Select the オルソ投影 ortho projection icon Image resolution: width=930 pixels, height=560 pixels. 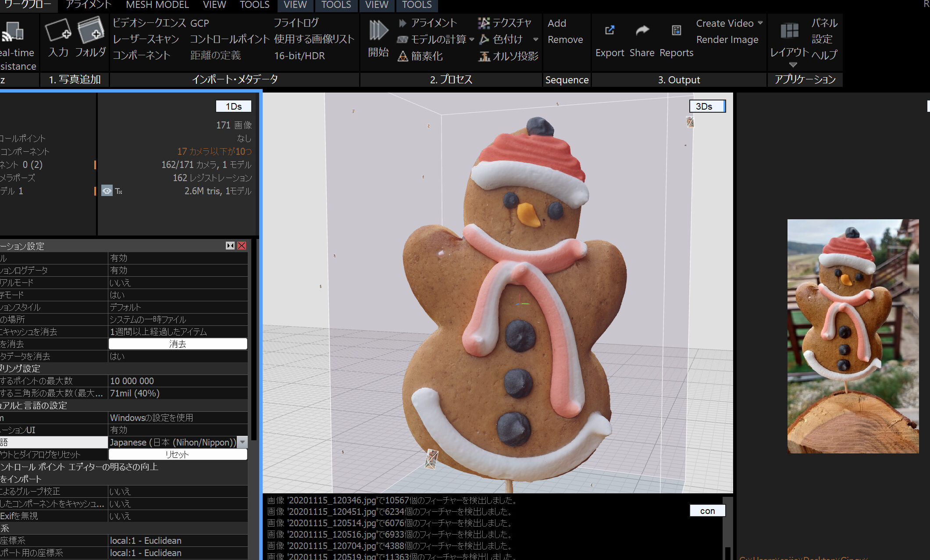(484, 57)
